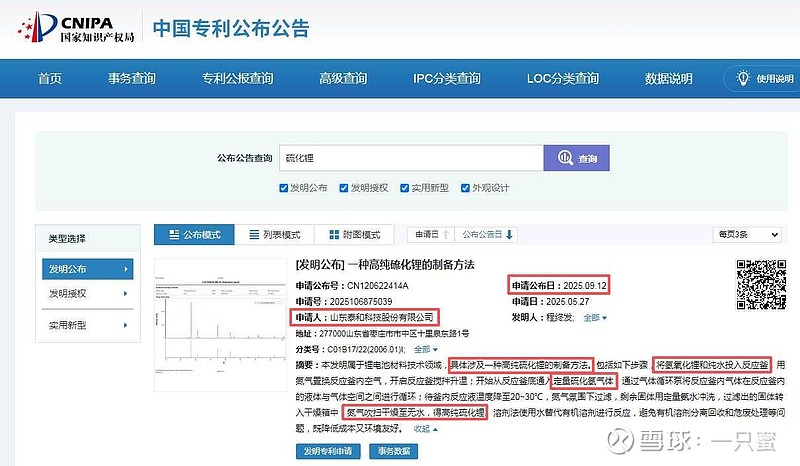
Task: Toggle the 发明授权 checkbox
Action: (x=344, y=188)
